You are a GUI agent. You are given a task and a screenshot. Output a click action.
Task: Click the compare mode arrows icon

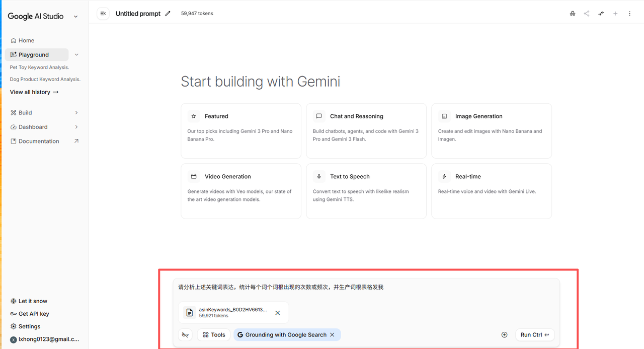(x=601, y=14)
